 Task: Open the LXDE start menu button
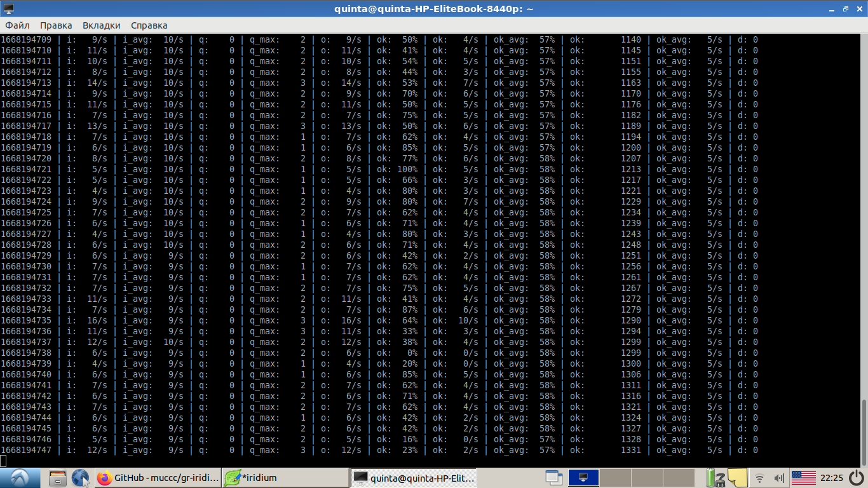click(x=20, y=478)
